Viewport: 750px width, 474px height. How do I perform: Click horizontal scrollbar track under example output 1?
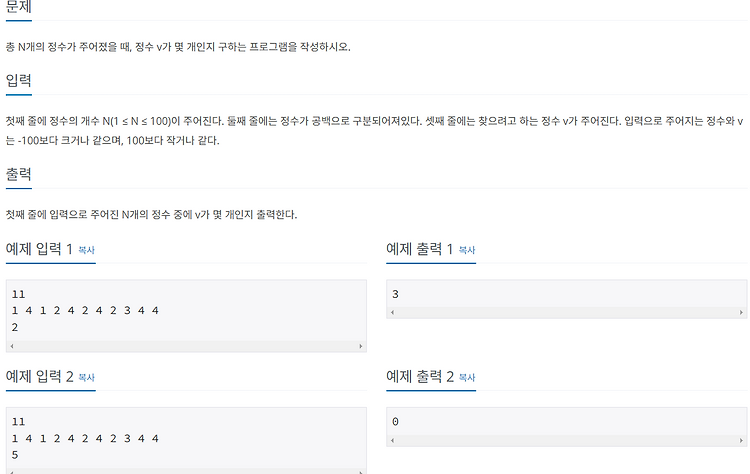pyautogui.click(x=567, y=312)
